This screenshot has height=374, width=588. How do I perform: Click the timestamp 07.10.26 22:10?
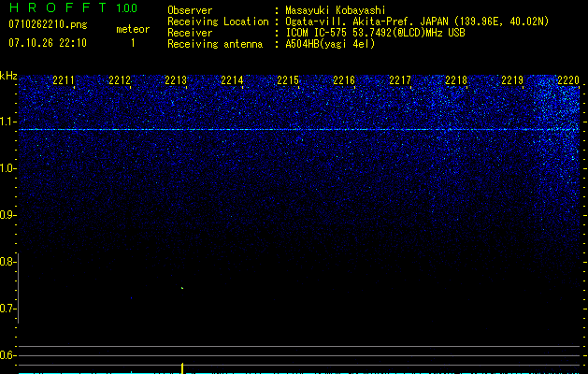[48, 43]
